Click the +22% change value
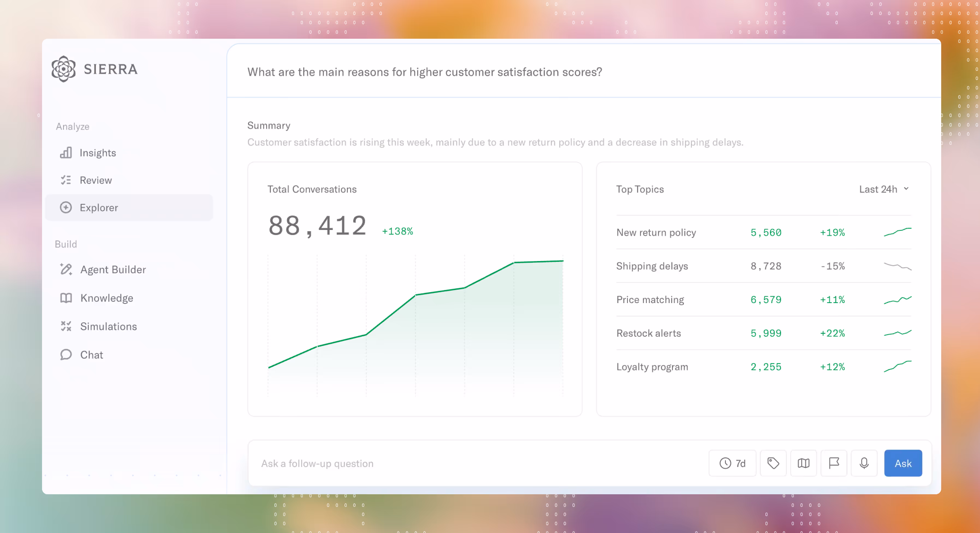This screenshot has height=533, width=980. (x=832, y=333)
